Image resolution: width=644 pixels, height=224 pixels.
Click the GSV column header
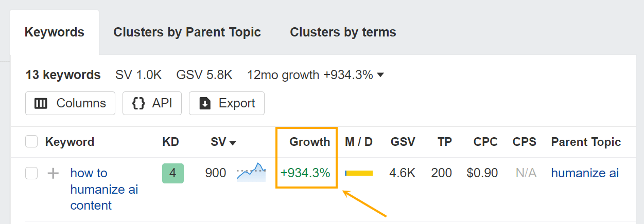pos(403,142)
